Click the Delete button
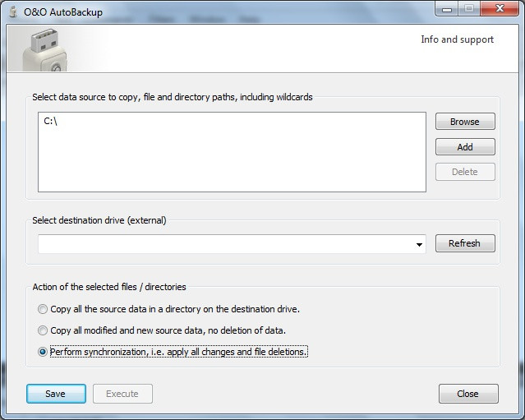Screen dimensions: 525x420 point(464,172)
